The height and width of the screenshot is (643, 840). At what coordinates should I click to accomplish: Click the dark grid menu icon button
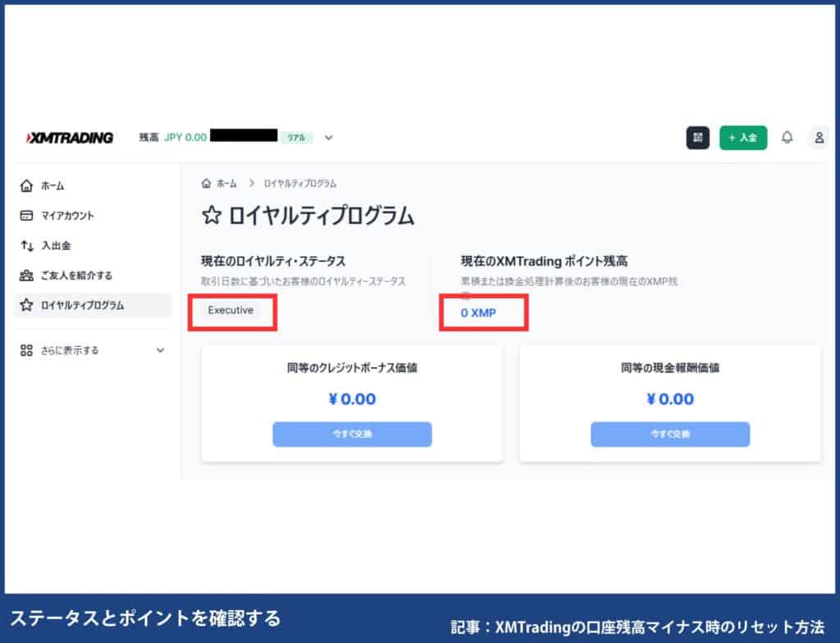coord(697,138)
